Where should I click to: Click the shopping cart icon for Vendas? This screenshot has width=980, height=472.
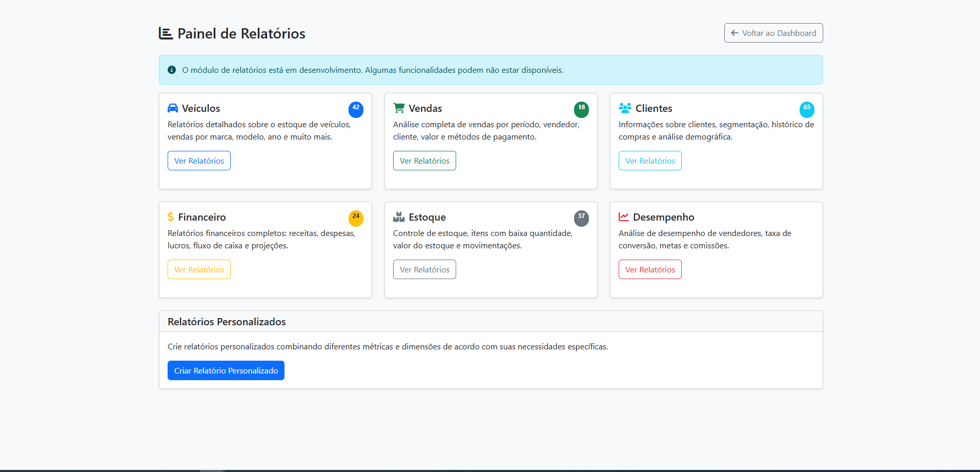point(399,108)
